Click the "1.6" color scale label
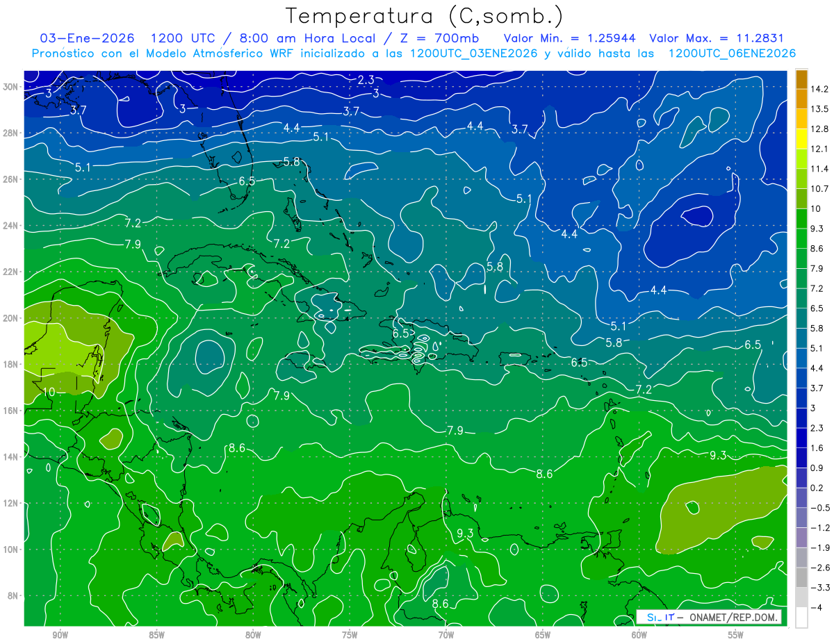The image size is (834, 644). (x=817, y=448)
